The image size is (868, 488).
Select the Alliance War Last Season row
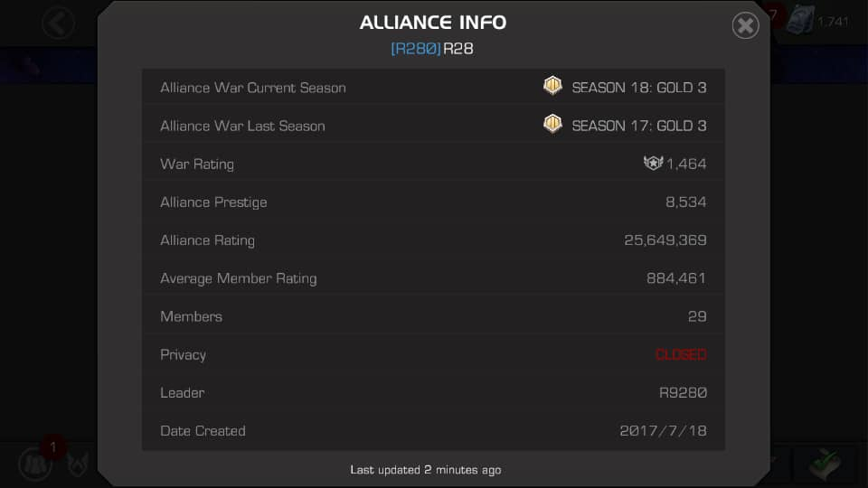tap(433, 126)
